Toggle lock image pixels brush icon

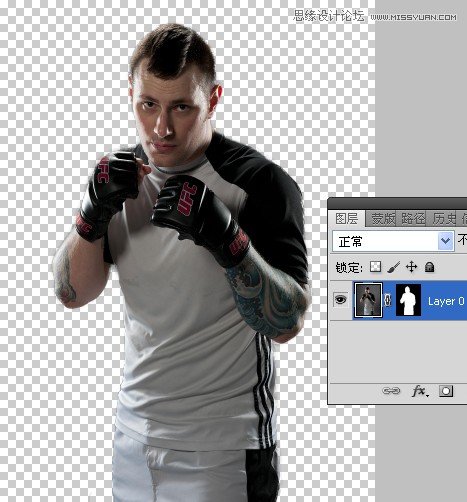point(394,267)
